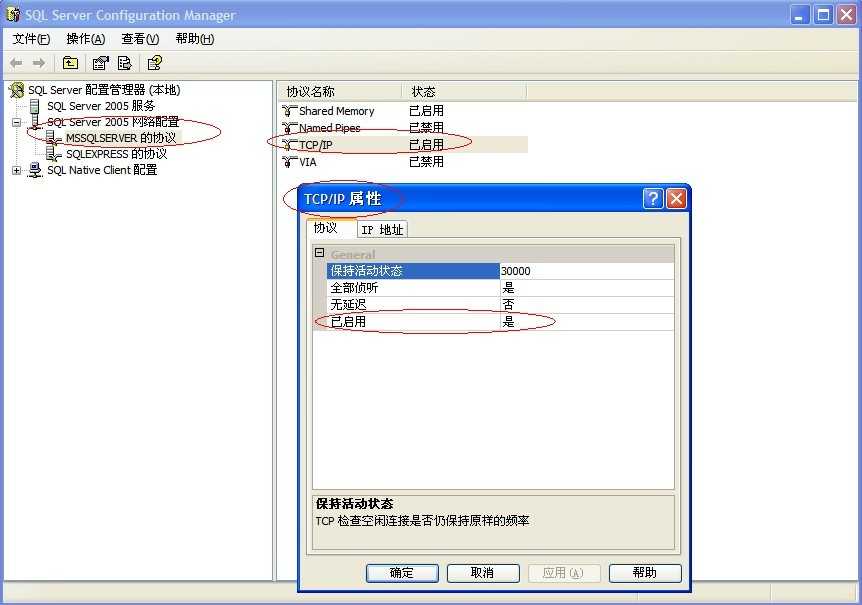Select SQLEXPRESS 的协议 tree item
Image resolution: width=862 pixels, height=605 pixels.
117,154
